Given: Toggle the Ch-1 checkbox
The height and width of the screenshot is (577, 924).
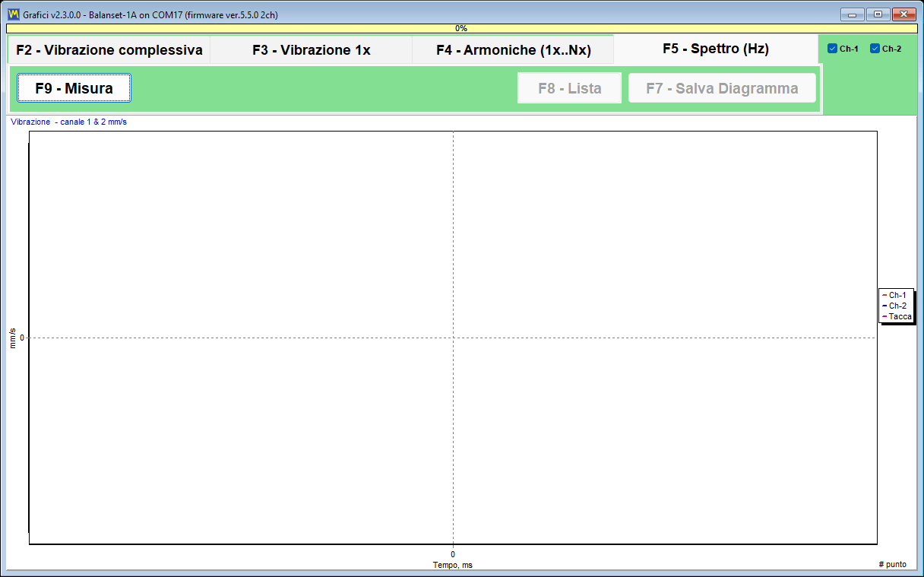Looking at the screenshot, I should pyautogui.click(x=843, y=49).
